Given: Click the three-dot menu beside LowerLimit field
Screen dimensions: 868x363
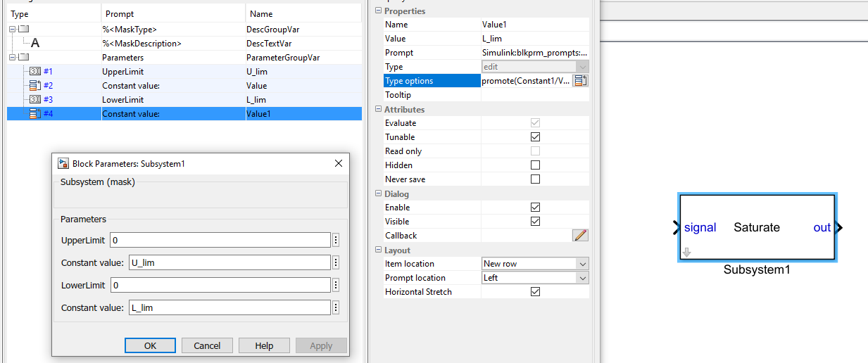Looking at the screenshot, I should pyautogui.click(x=336, y=285).
